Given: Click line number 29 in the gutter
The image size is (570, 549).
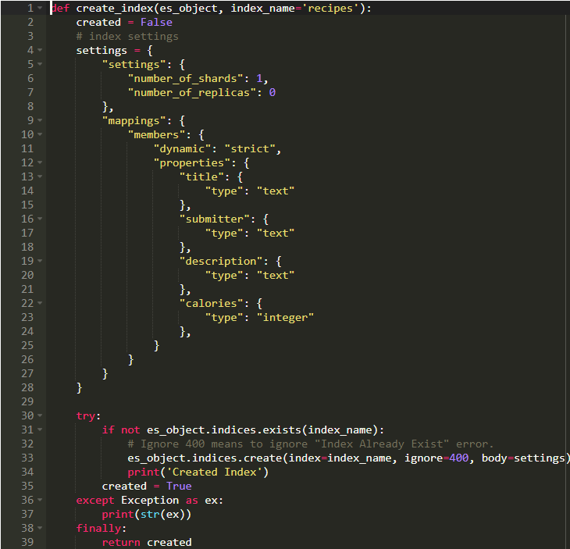Looking at the screenshot, I should coord(27,401).
